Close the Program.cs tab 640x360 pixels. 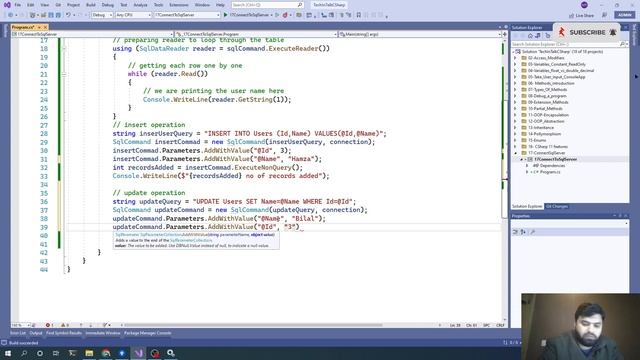[45, 27]
